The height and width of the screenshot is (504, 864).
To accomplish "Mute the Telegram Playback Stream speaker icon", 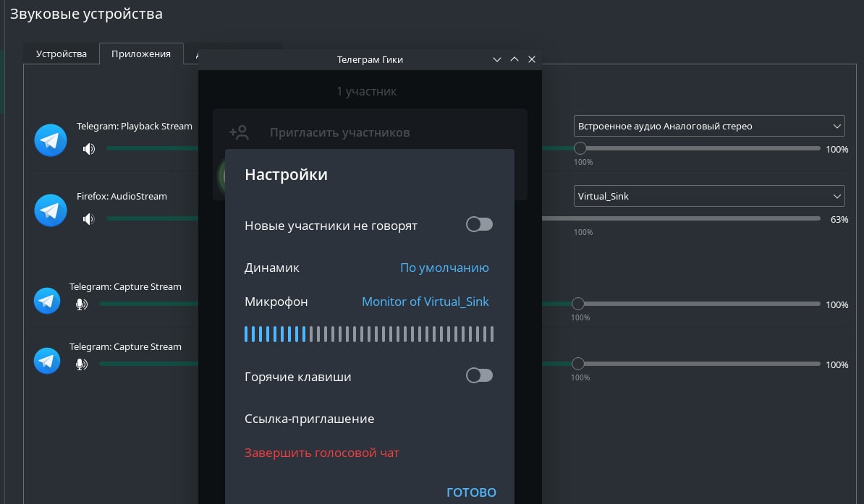I will click(89, 149).
